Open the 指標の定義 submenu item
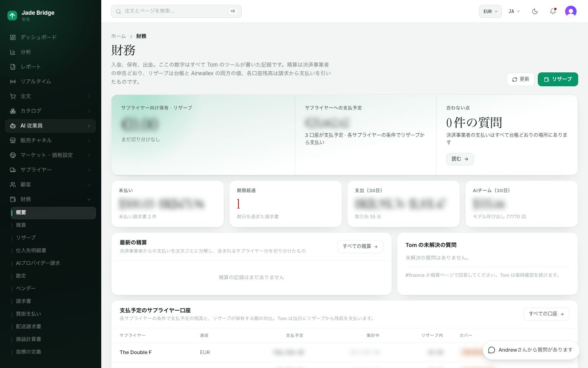 [53, 352]
